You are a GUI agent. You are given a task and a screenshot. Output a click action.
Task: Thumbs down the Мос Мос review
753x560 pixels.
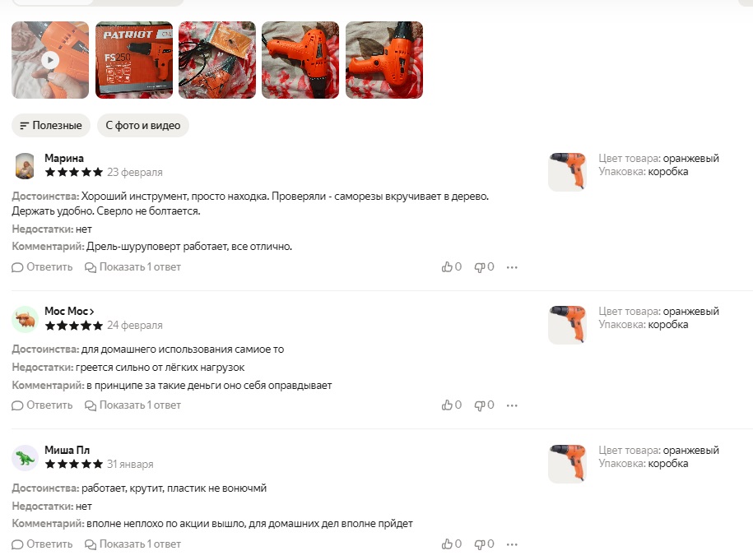tap(484, 405)
